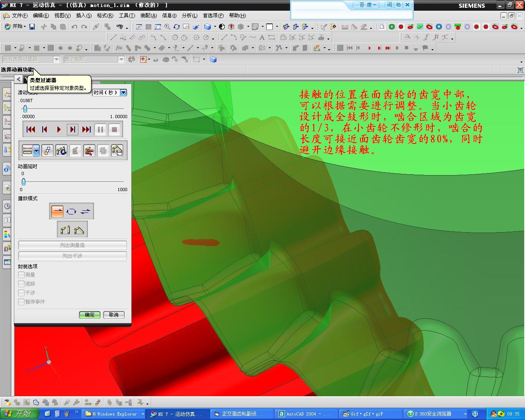525x420 pixels.
Task: Click the dialog back arrow button
Action: [x=19, y=79]
